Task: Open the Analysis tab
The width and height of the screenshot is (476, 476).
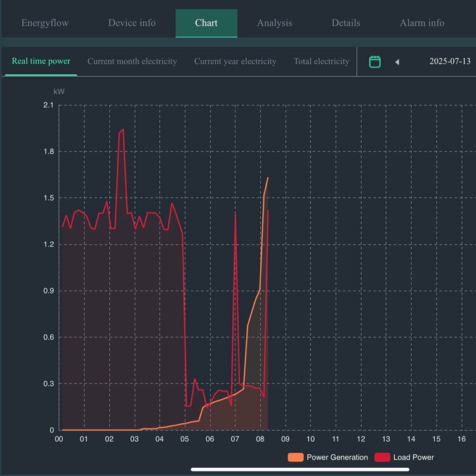Action: pos(274,23)
